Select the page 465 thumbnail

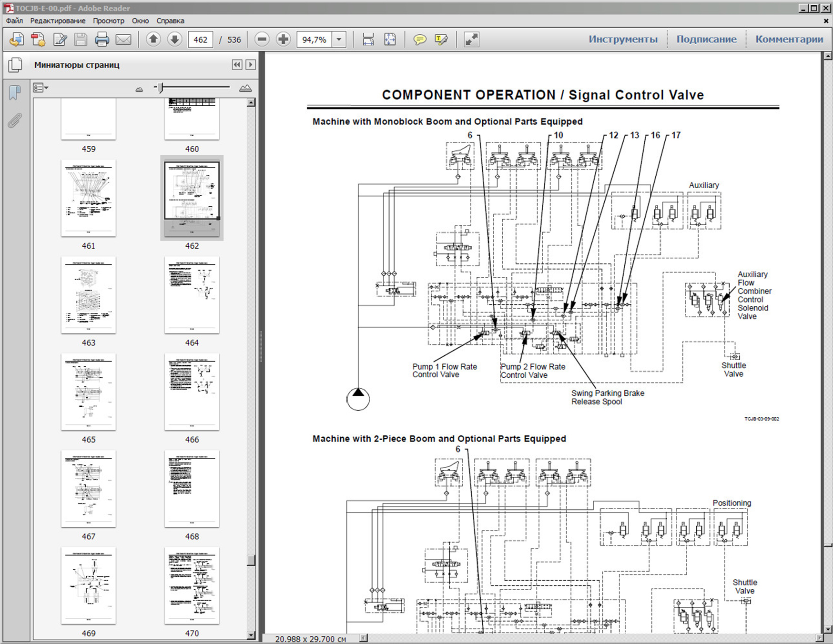89,392
